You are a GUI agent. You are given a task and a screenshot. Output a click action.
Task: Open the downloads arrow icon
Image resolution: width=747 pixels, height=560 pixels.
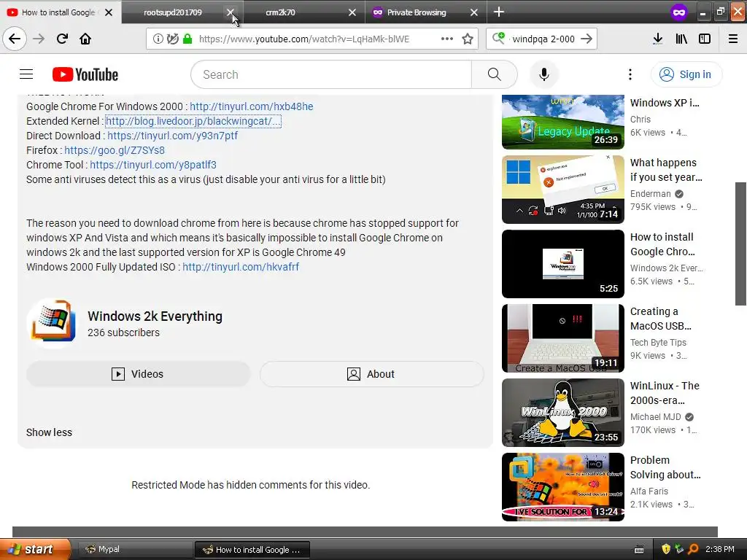click(657, 39)
